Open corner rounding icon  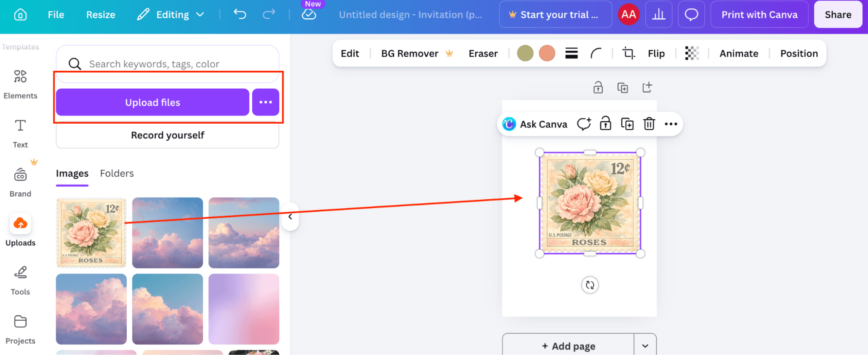596,53
